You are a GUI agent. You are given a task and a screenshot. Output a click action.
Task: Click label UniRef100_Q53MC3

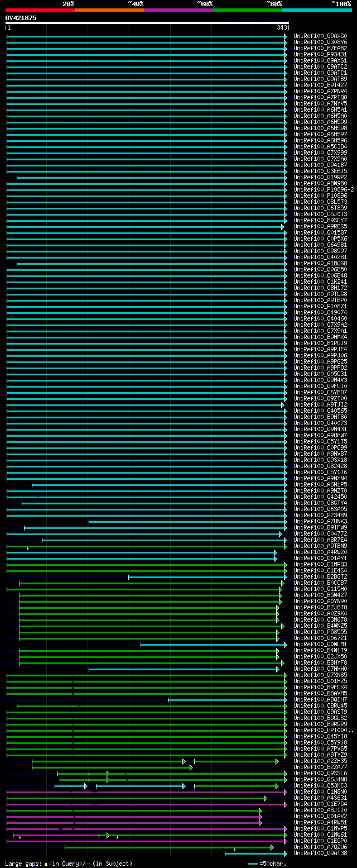click(x=320, y=786)
